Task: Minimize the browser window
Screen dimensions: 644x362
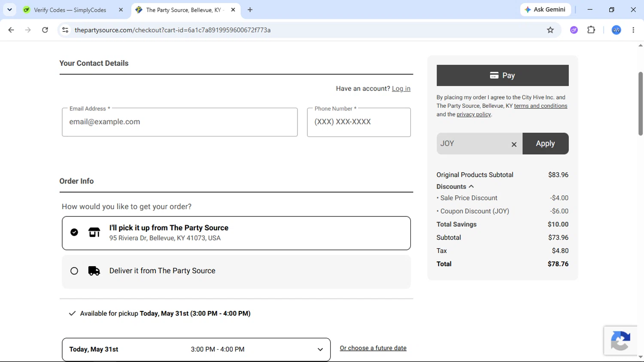Action: (590, 9)
